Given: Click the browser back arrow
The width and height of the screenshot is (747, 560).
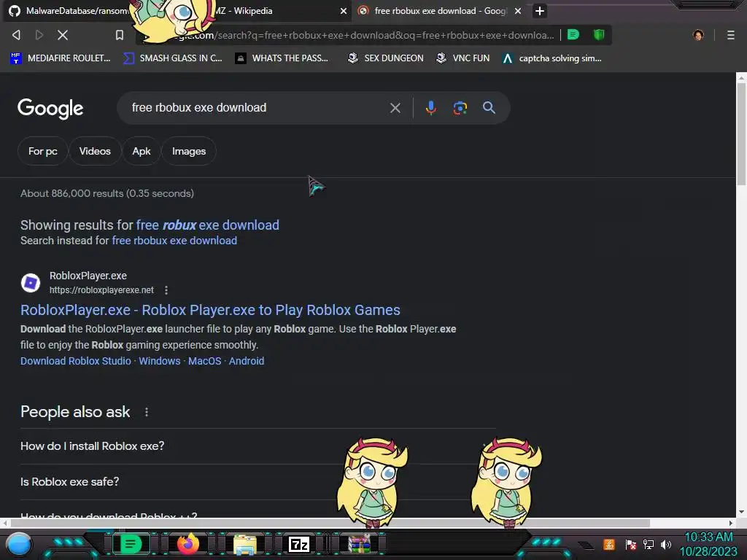Looking at the screenshot, I should [16, 35].
